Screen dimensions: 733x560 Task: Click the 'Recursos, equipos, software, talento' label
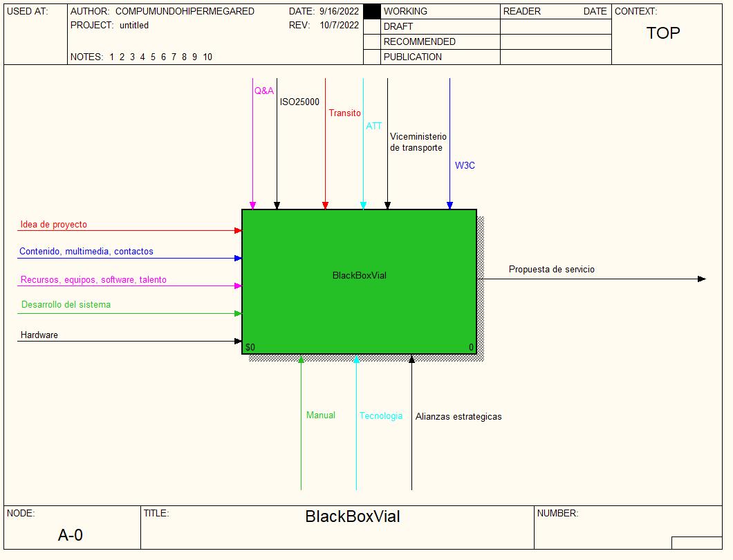point(93,280)
